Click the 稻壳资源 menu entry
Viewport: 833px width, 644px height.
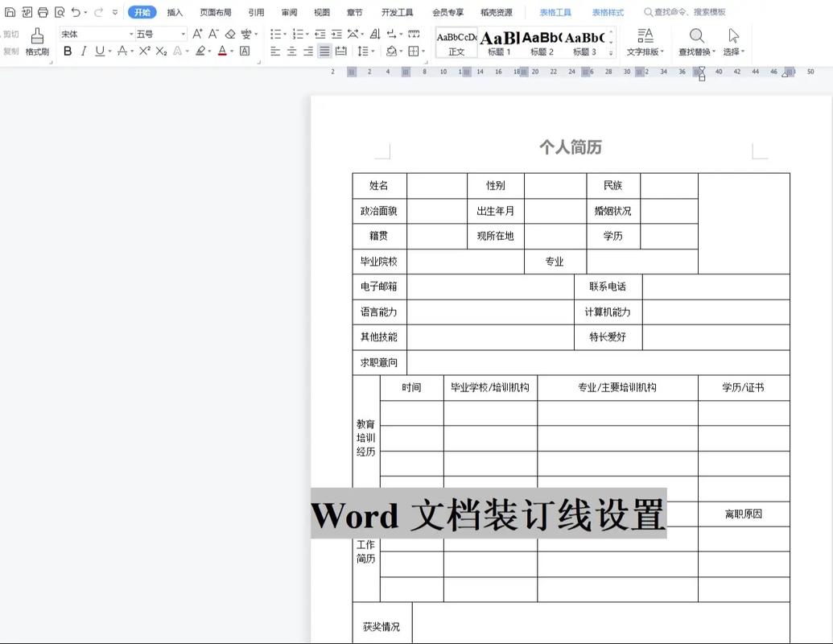pos(497,12)
